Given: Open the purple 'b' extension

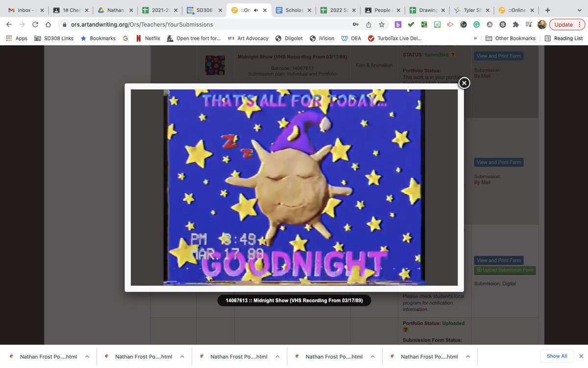Looking at the screenshot, I should 398,25.
